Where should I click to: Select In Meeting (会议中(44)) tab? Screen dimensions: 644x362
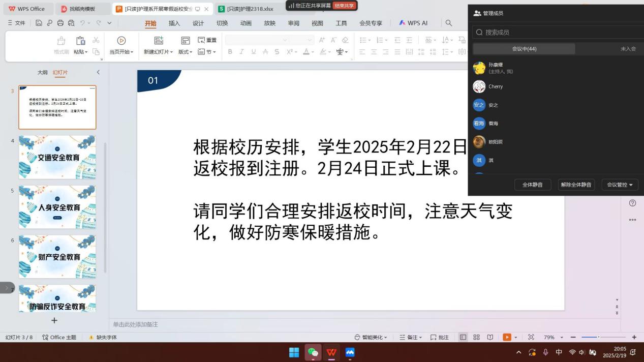524,49
